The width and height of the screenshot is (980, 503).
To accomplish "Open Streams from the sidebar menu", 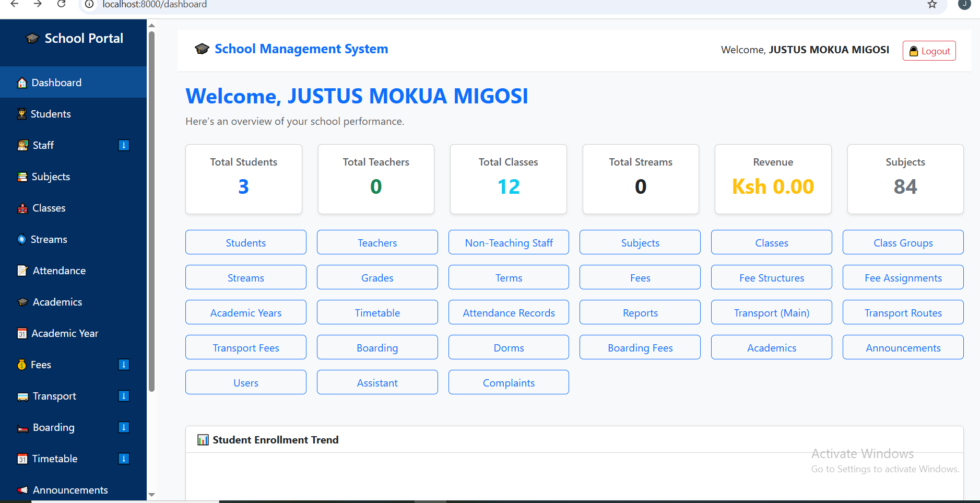I will click(x=49, y=239).
